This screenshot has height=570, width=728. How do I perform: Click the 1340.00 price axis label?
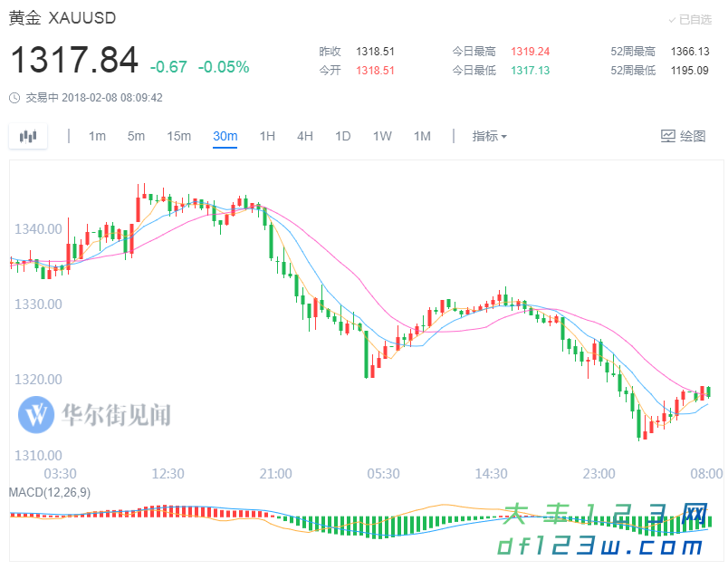(x=38, y=228)
